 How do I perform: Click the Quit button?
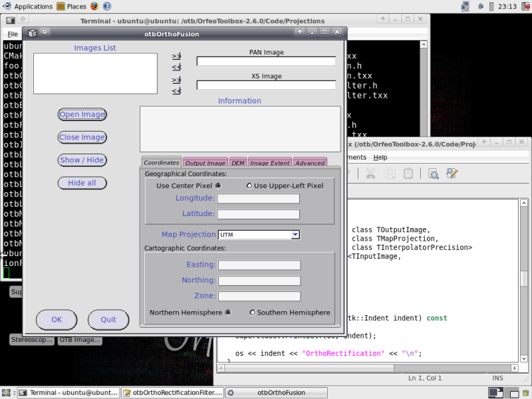pos(108,320)
